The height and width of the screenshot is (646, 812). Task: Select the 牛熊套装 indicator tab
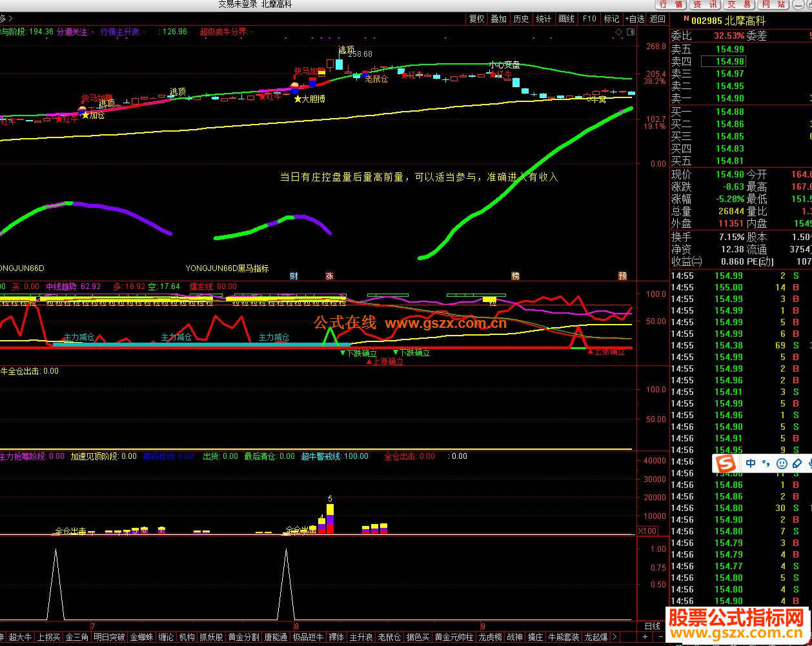click(564, 637)
